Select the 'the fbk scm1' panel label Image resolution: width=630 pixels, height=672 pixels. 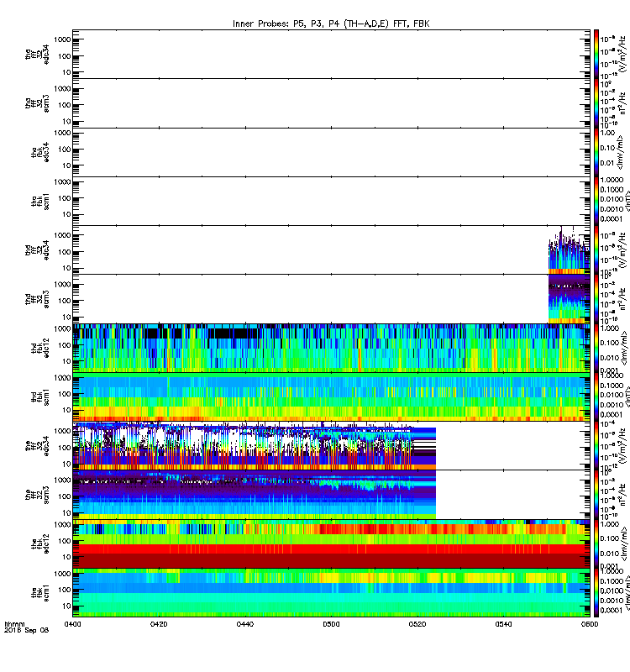coord(40,593)
